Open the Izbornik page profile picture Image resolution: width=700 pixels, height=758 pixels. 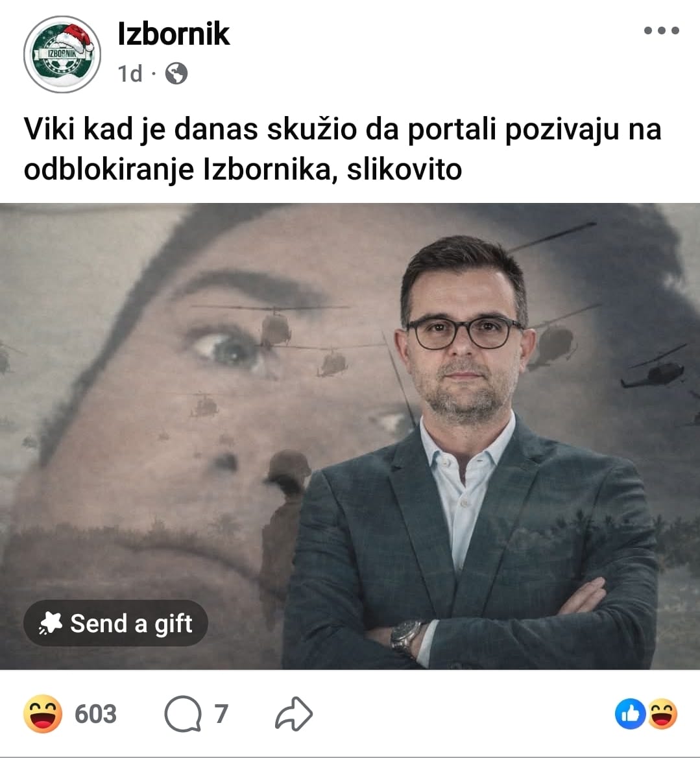point(62,54)
